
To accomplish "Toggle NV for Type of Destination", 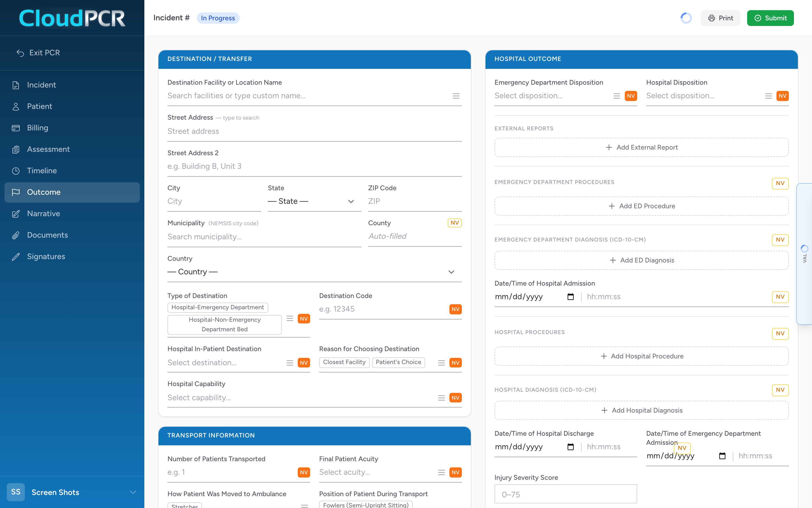I will coord(304,319).
